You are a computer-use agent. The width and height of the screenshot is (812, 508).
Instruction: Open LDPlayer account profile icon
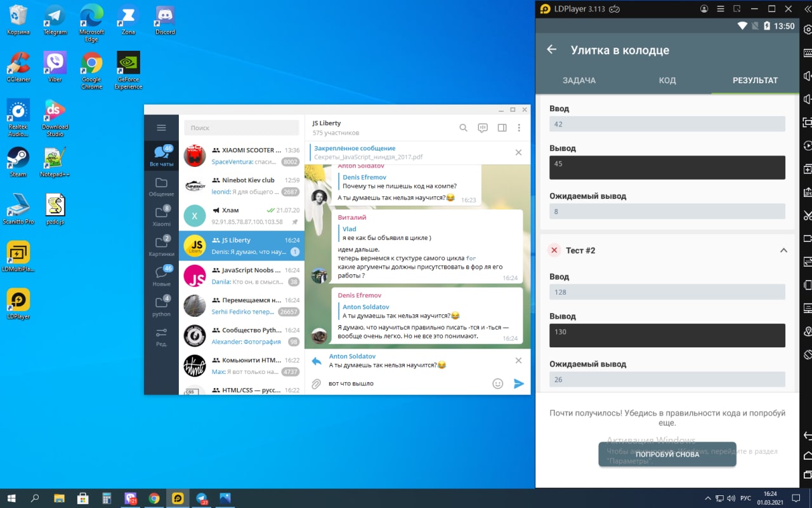coord(704,9)
